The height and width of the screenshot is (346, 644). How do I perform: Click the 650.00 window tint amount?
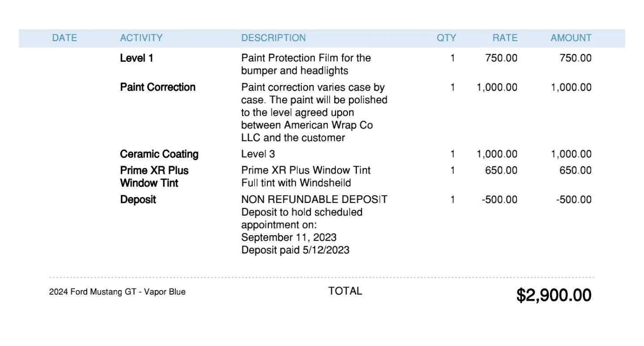[x=576, y=170]
